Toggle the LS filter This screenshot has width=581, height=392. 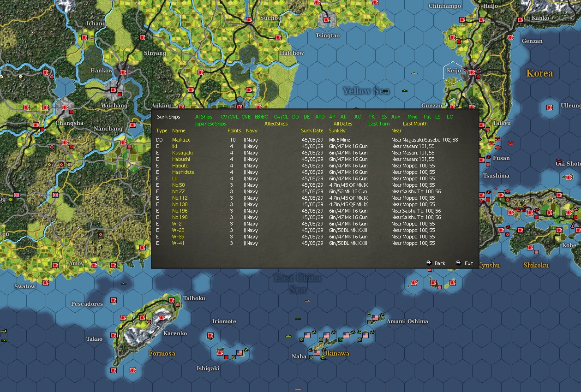(438, 117)
